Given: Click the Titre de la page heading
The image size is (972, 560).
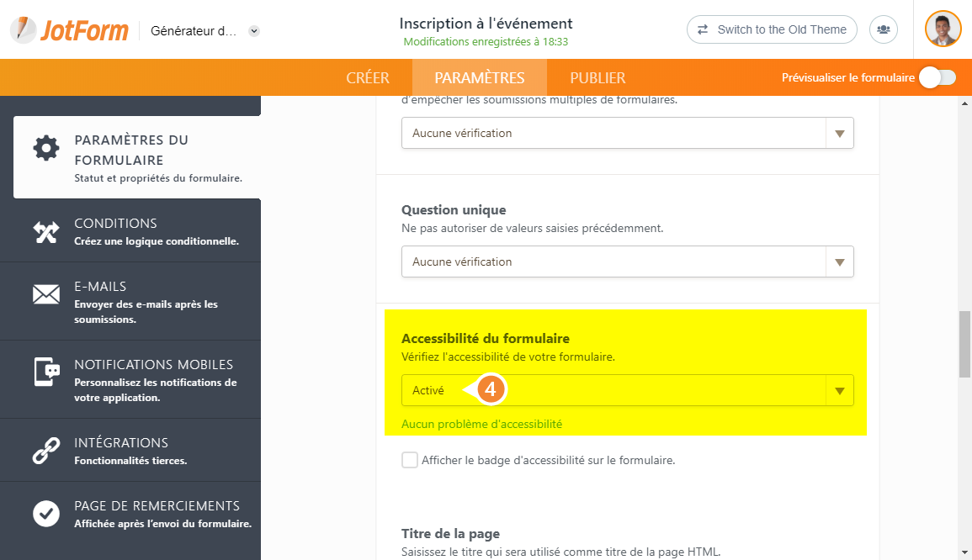Looking at the screenshot, I should point(451,534).
